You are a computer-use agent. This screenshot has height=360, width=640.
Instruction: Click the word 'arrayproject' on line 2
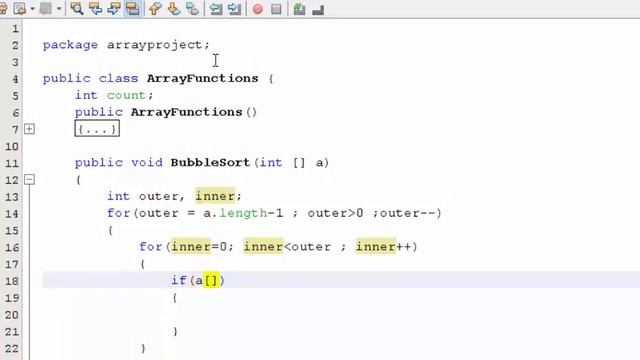click(x=155, y=45)
